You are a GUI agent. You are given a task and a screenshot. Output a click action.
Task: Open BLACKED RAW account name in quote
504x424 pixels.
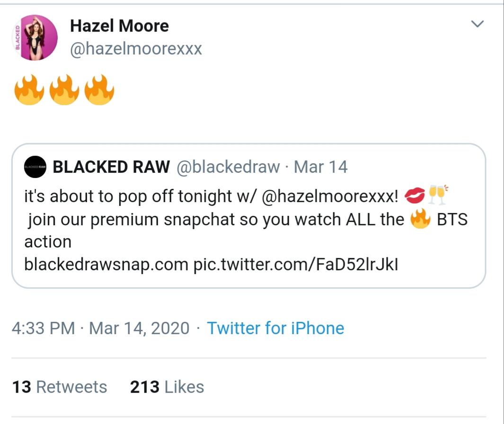click(x=111, y=167)
